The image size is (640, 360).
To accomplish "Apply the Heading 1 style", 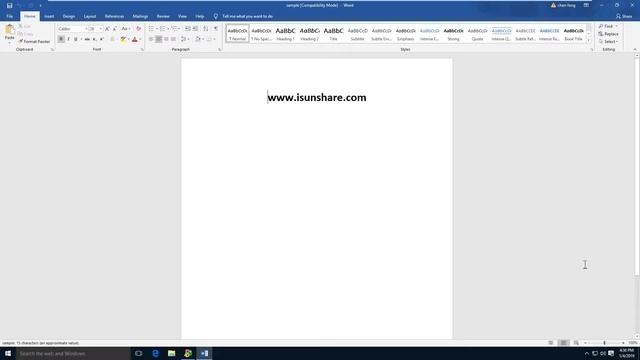I will tap(285, 33).
